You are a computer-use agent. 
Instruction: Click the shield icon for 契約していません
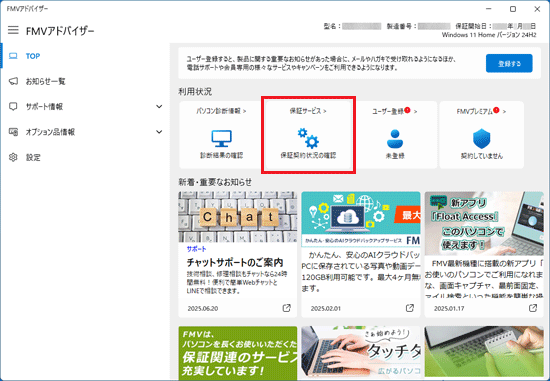(x=482, y=139)
